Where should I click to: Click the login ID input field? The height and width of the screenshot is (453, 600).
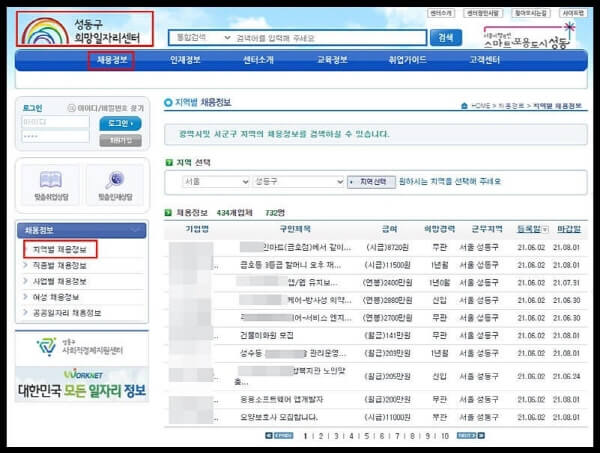point(55,122)
